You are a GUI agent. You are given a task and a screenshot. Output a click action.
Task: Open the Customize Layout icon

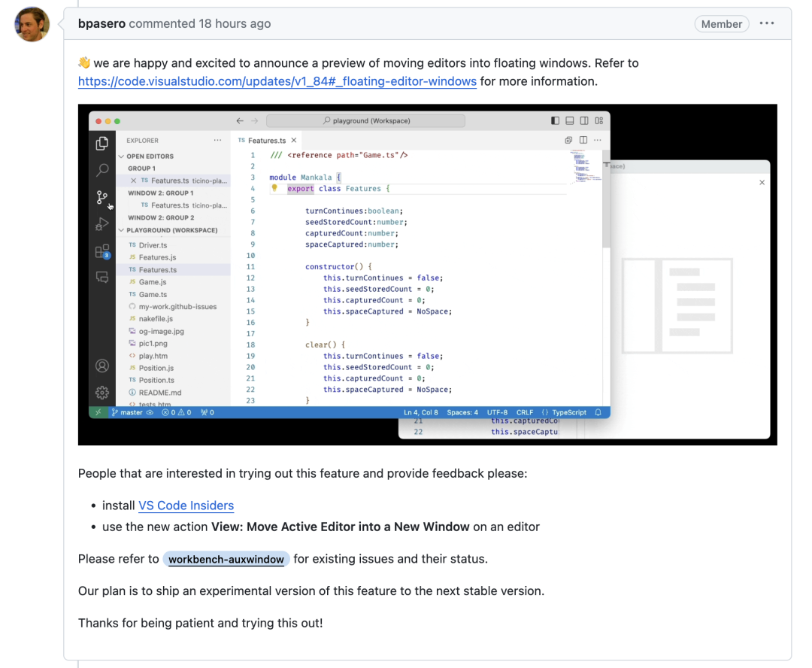599,121
